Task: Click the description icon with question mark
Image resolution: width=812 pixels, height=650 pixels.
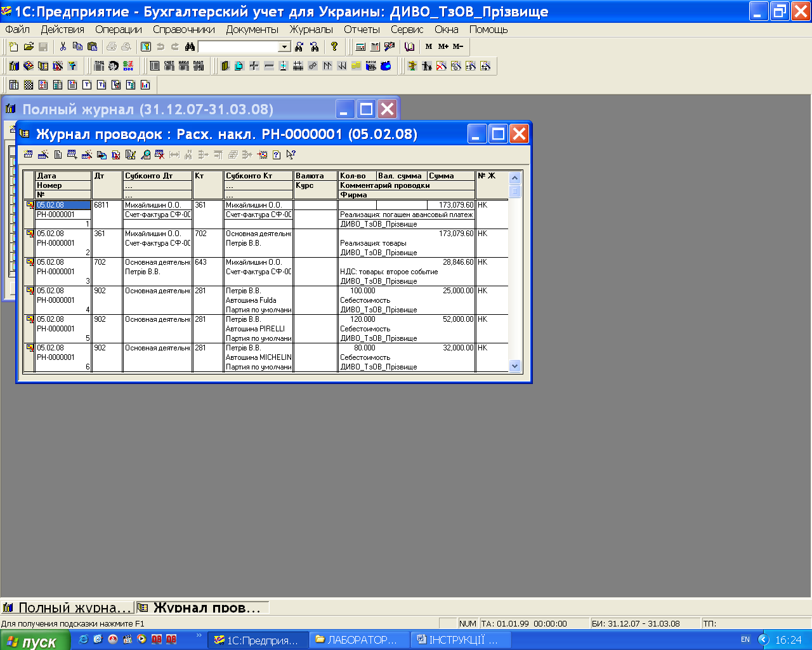Action: pyautogui.click(x=277, y=154)
